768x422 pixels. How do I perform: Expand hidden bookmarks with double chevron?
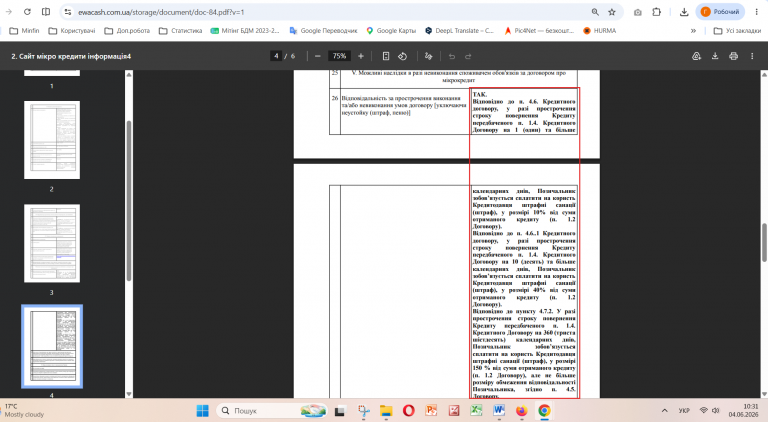(693, 30)
